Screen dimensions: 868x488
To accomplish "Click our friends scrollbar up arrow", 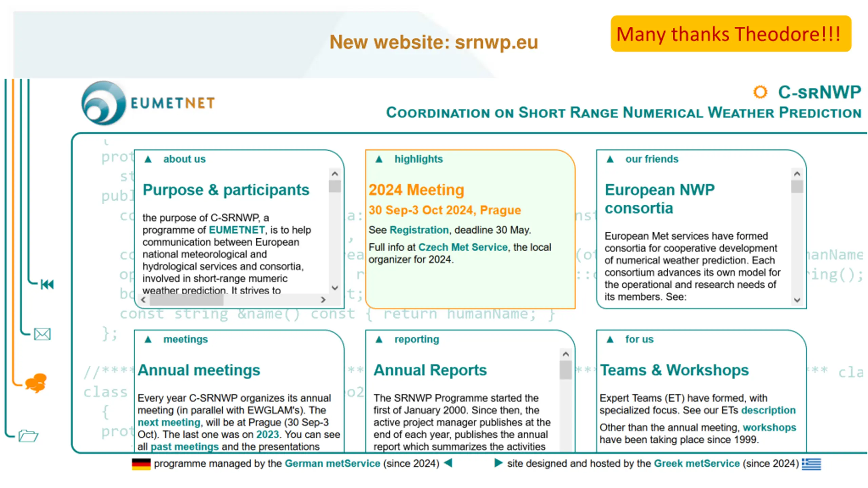I will click(x=797, y=174).
